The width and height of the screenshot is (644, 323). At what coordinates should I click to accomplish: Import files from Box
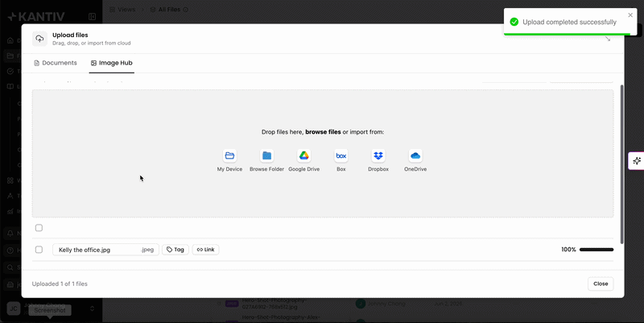[x=341, y=155]
